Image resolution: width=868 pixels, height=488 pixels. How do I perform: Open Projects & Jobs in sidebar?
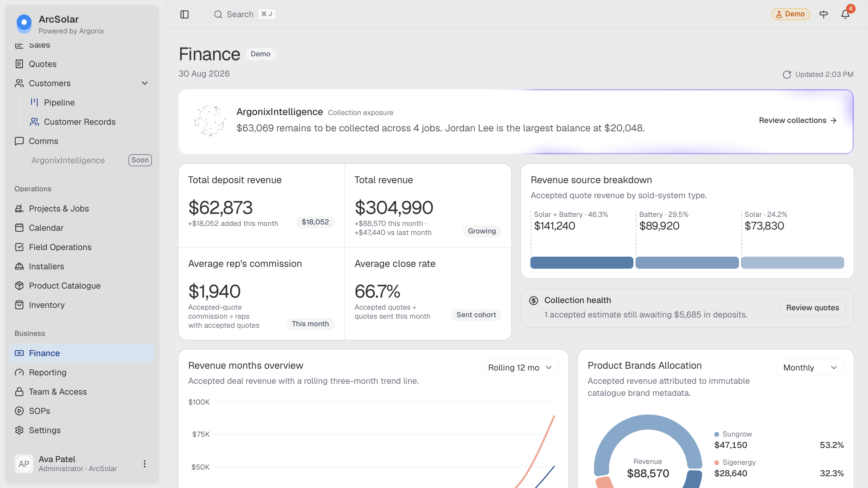[82, 209]
